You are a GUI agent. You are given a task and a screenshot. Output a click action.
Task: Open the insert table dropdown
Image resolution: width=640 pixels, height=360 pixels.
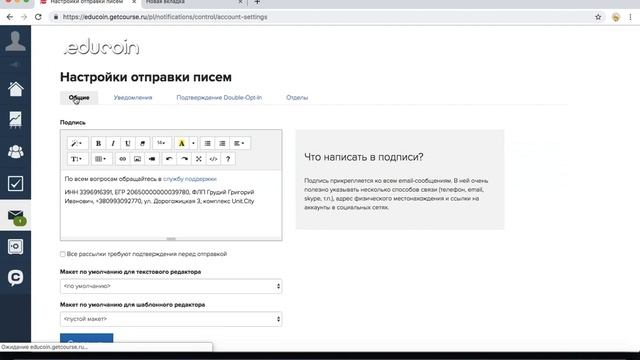pos(101,159)
